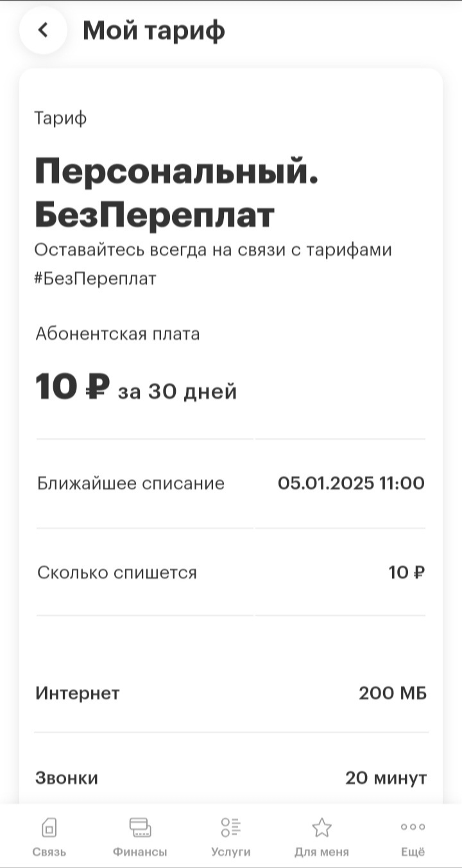This screenshot has width=462, height=868.
Task: Switch to the Связь tab label
Action: 49,853
